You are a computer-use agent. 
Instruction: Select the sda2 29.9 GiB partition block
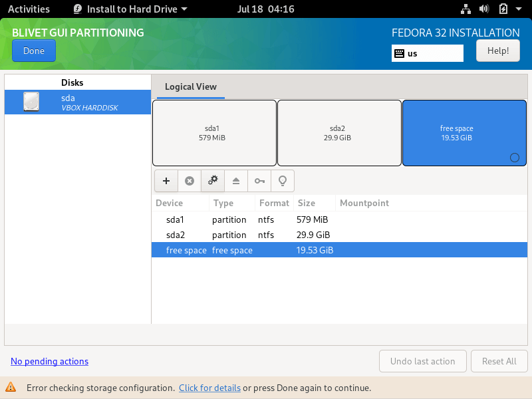[x=339, y=133]
